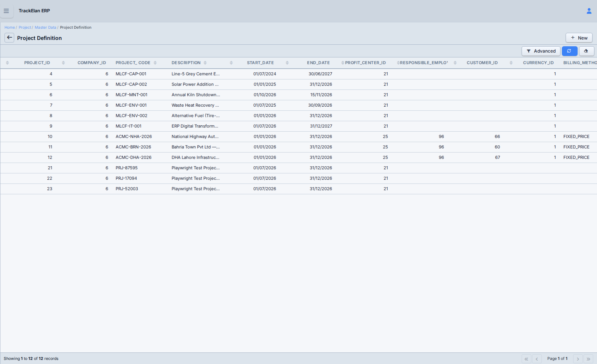This screenshot has height=364, width=597.
Task: Click FIXED_PRICE in the ACMC-DHA-2026 row
Action: [x=576, y=157]
